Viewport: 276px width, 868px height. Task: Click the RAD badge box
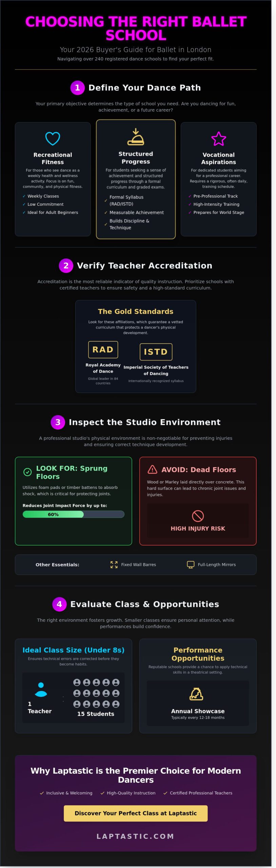[x=103, y=350]
